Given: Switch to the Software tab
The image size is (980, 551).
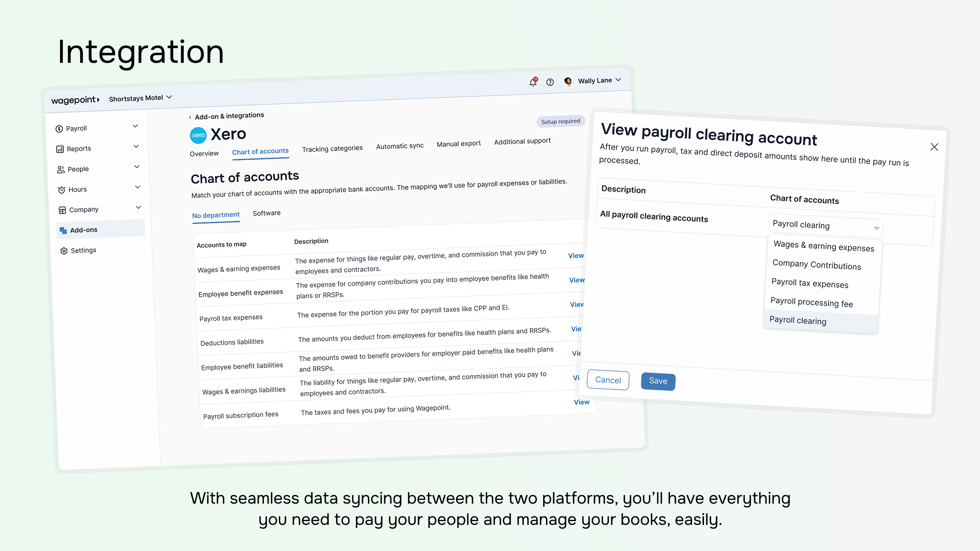Looking at the screenshot, I should (266, 213).
